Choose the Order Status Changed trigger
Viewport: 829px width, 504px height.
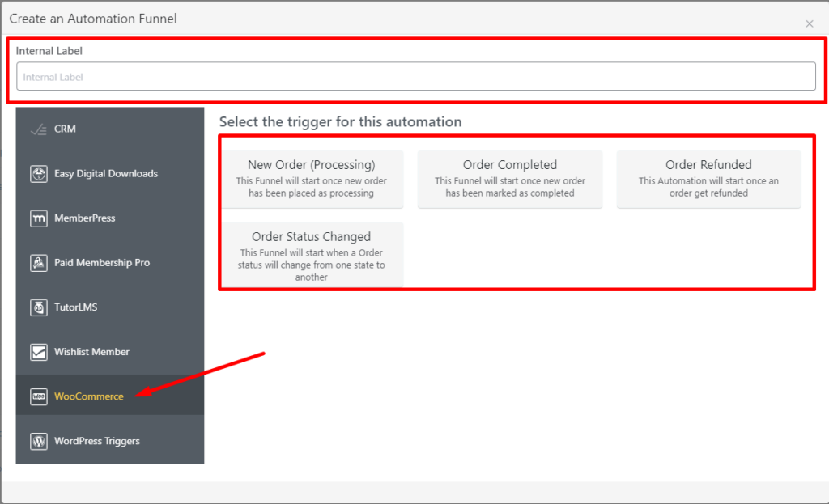tap(312, 255)
